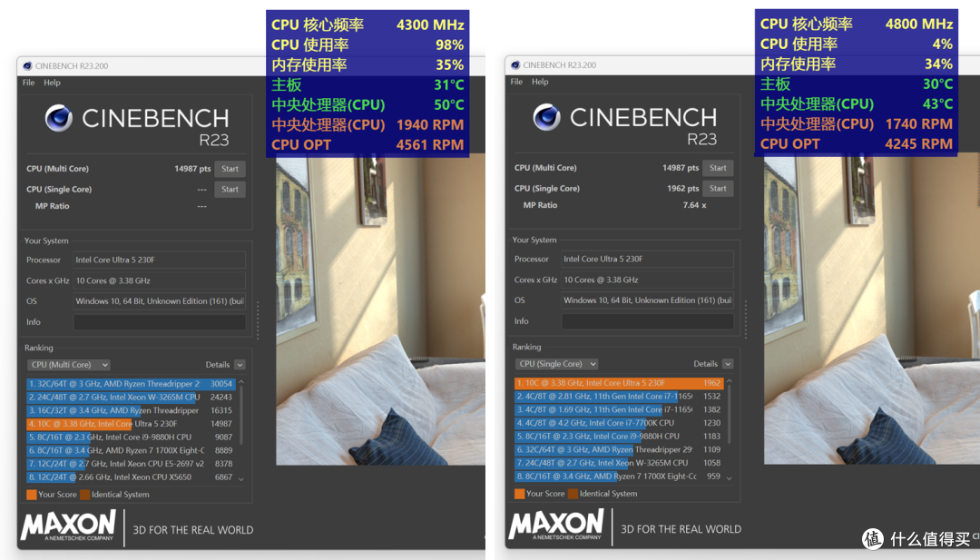The height and width of the screenshot is (560, 980).
Task: Select 4C/8T @ 1.69 GHz 1382 row
Action: click(x=619, y=409)
